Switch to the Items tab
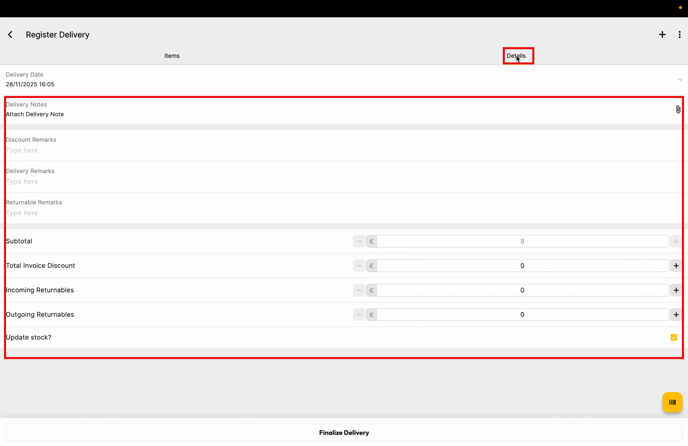The height and width of the screenshot is (446, 688). [x=172, y=56]
